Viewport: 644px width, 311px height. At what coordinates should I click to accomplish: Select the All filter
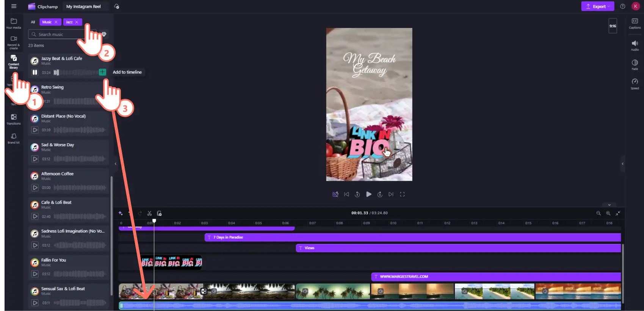33,22
